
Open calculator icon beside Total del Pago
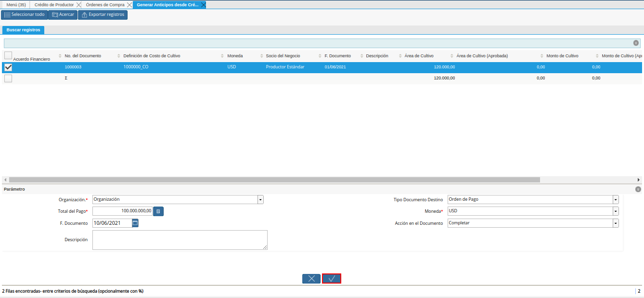click(158, 211)
